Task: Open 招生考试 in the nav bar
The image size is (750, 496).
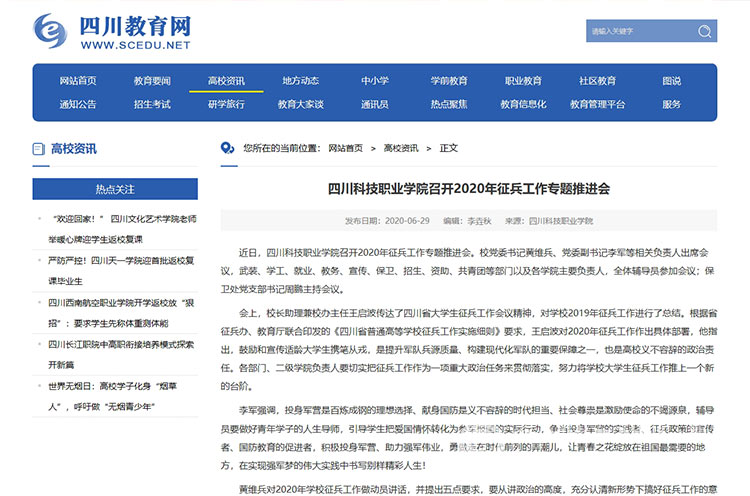Action: (x=152, y=104)
